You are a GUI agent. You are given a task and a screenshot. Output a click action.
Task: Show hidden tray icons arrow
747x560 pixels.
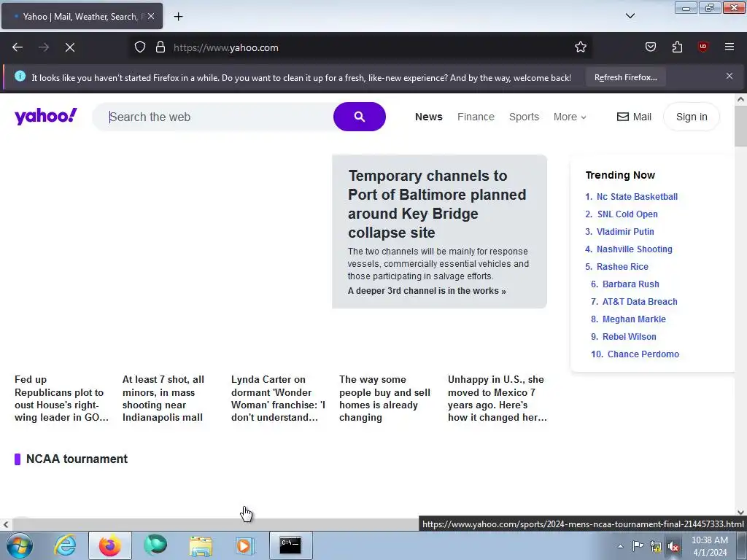pyautogui.click(x=620, y=546)
